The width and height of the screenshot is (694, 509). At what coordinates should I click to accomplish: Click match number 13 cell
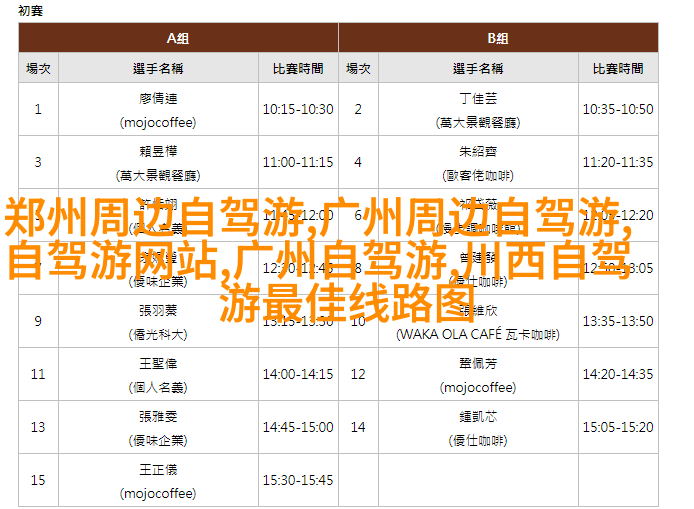[x=38, y=427]
